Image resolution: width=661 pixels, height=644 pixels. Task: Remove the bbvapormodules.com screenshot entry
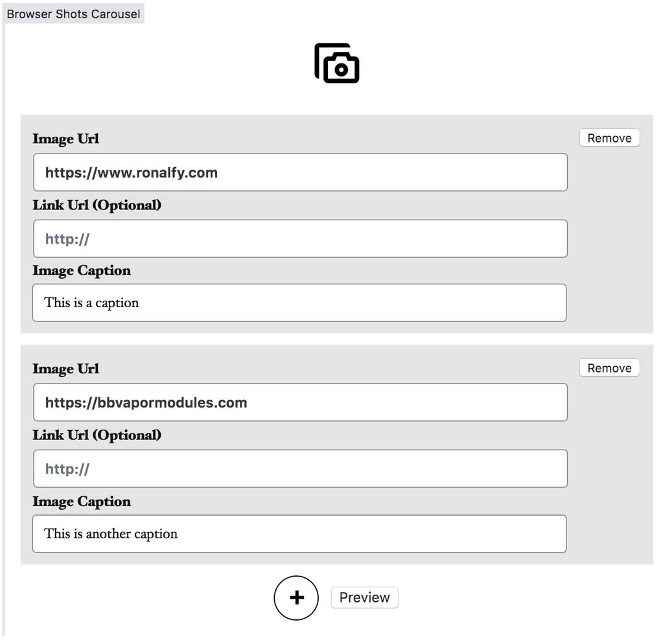point(609,367)
